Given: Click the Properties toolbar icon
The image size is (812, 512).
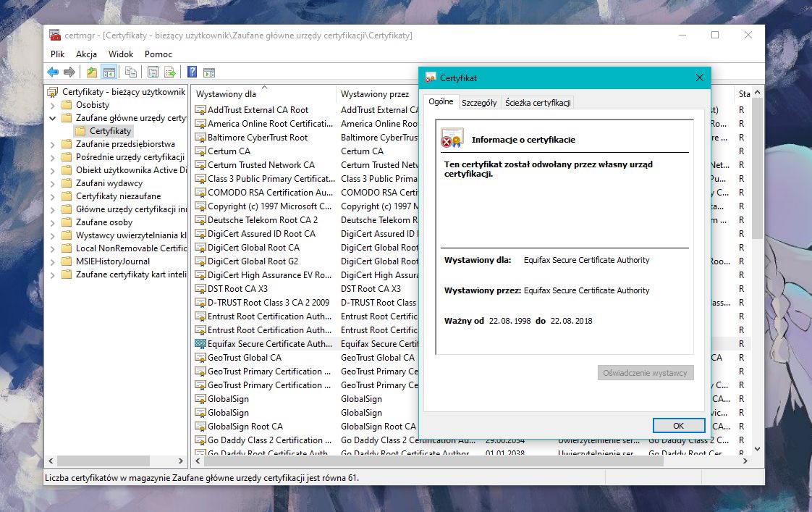Looking at the screenshot, I should pos(153,72).
